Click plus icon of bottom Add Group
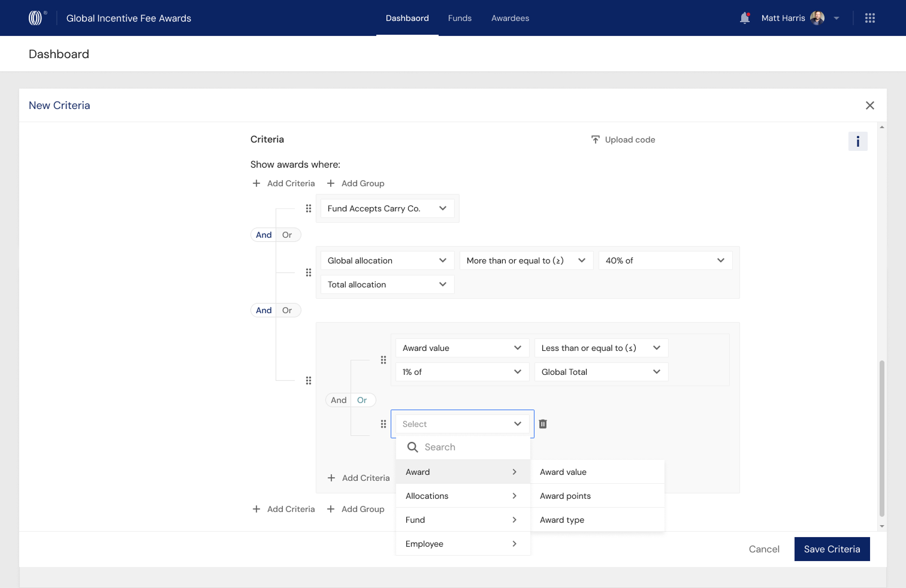The image size is (906, 588). (331, 509)
